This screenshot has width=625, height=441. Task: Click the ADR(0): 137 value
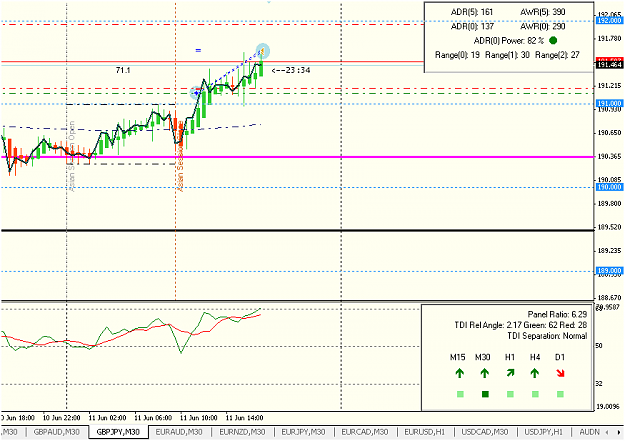click(472, 26)
